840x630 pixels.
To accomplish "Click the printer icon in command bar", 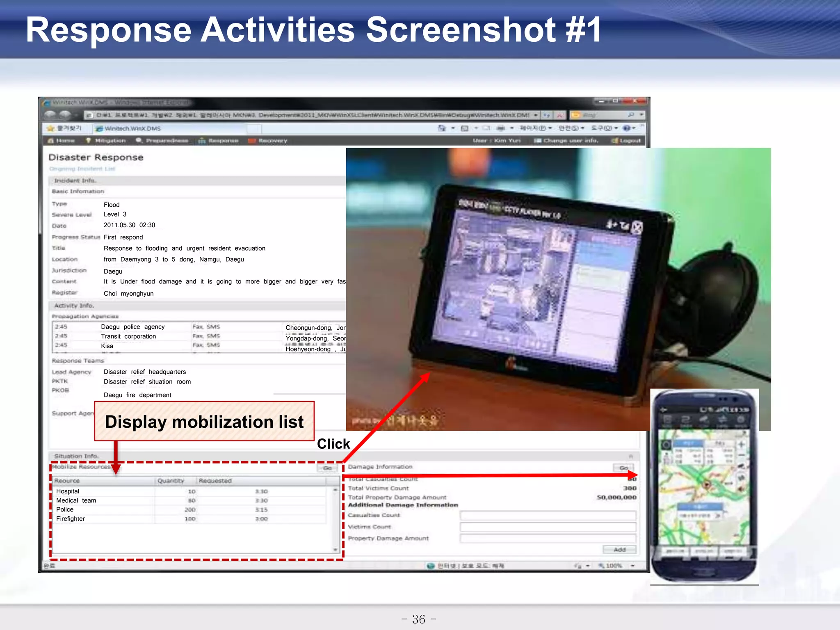I will [500, 128].
